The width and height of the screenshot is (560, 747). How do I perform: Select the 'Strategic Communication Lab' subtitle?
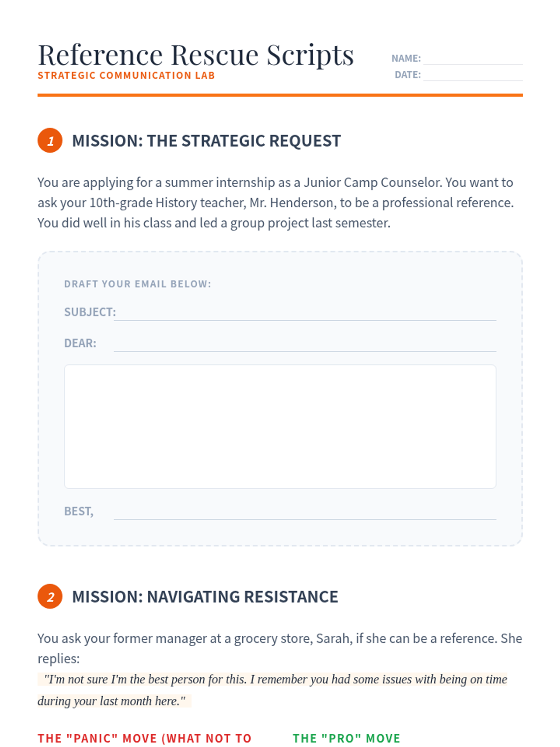pos(126,76)
